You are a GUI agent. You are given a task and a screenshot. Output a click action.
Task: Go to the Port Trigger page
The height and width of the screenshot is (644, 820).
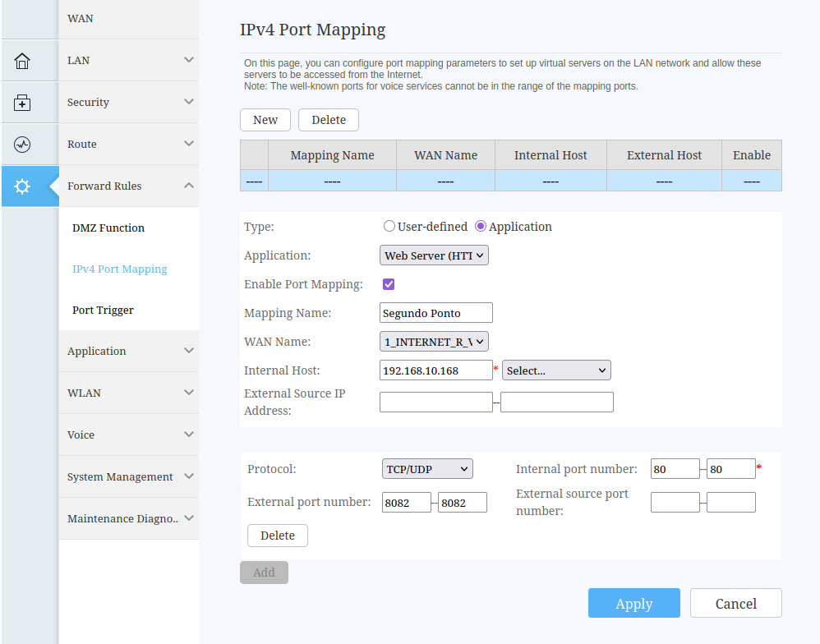(103, 310)
